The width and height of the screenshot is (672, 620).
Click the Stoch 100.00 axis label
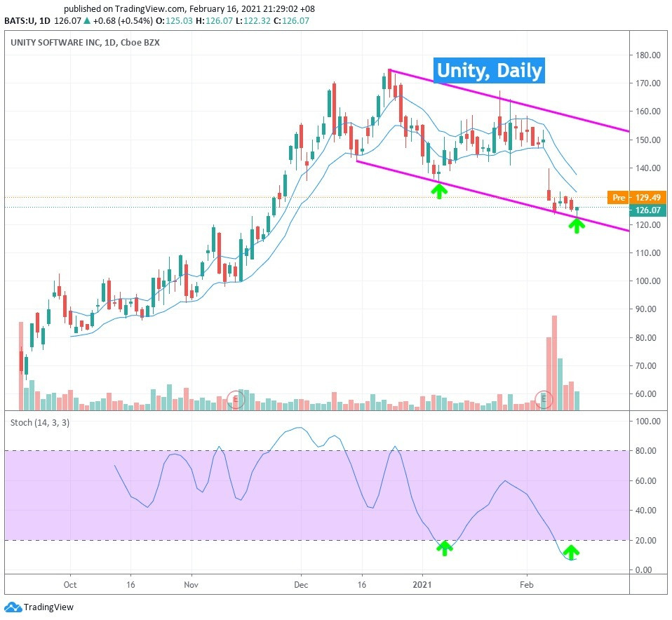click(x=647, y=422)
